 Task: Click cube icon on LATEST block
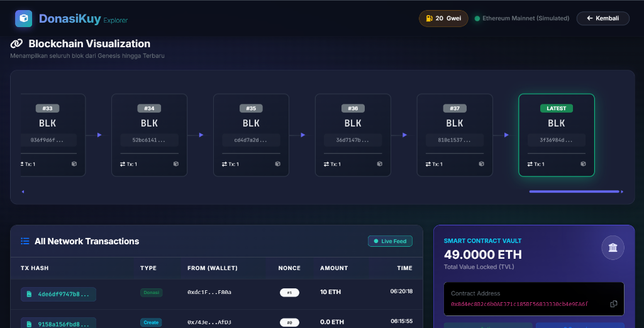tap(583, 164)
